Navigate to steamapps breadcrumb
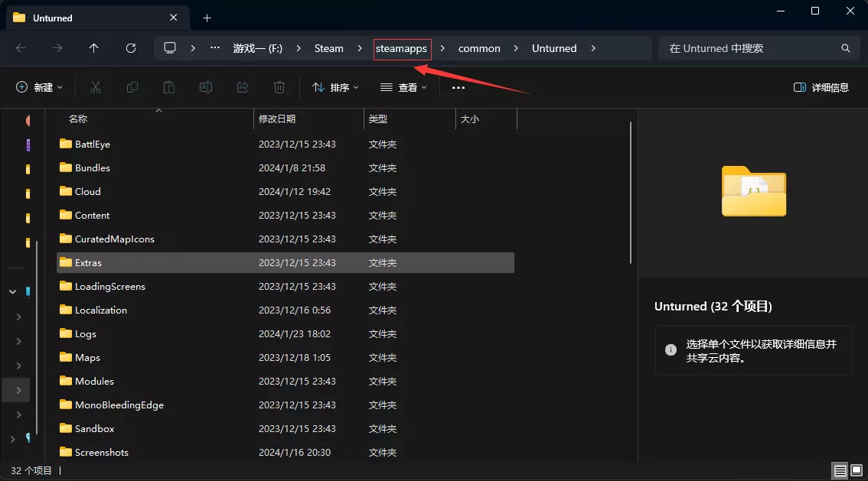 401,49
